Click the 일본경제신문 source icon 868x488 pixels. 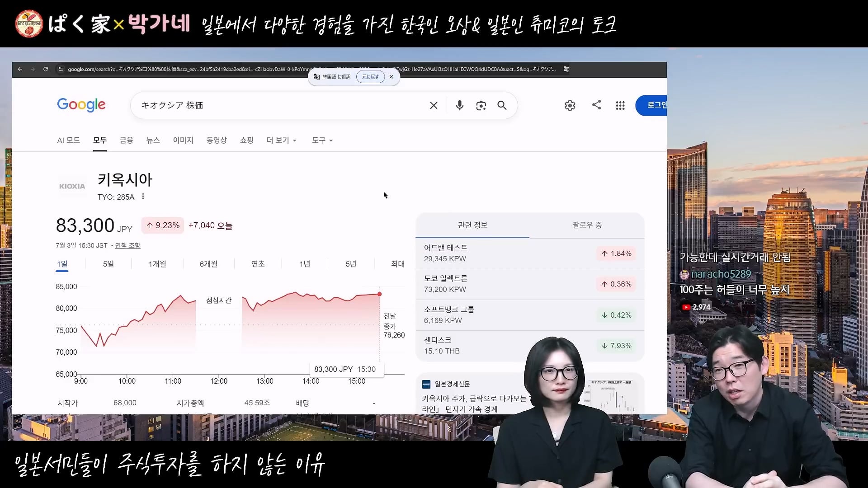[426, 384]
